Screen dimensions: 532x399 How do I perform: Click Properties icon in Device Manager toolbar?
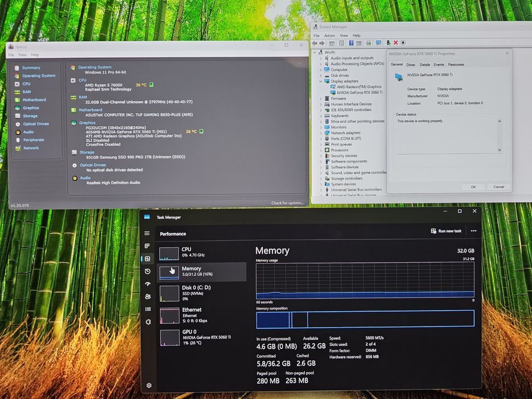[x=342, y=43]
